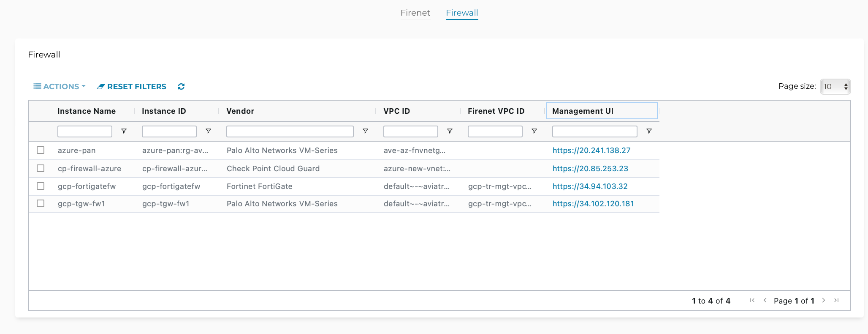868x334 pixels.
Task: Open filter menu for Instance Name column
Action: click(x=124, y=131)
